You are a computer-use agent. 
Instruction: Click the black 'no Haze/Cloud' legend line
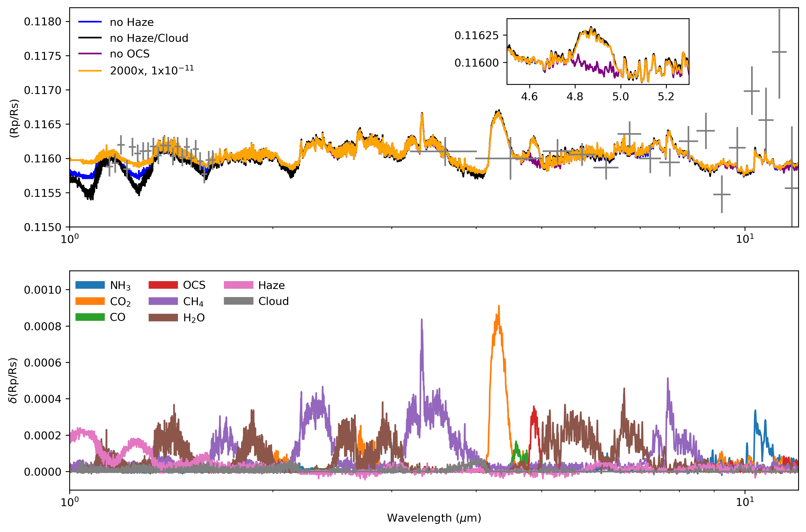[90, 38]
